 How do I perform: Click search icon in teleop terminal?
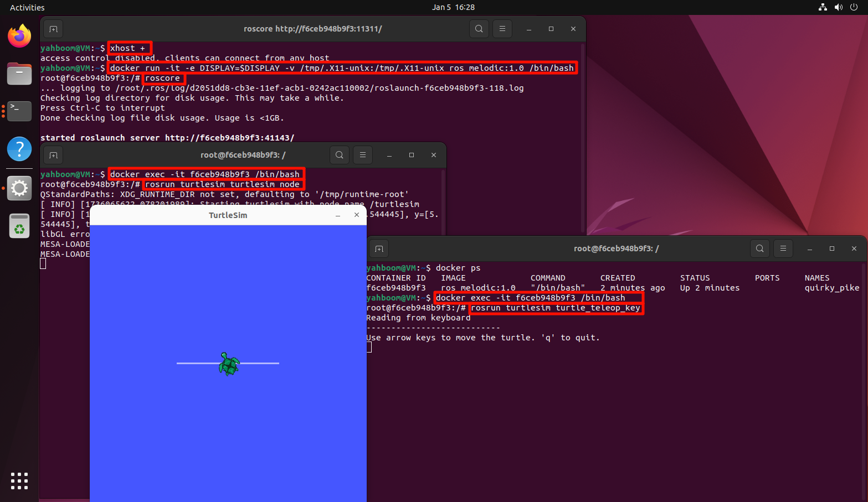click(x=760, y=249)
